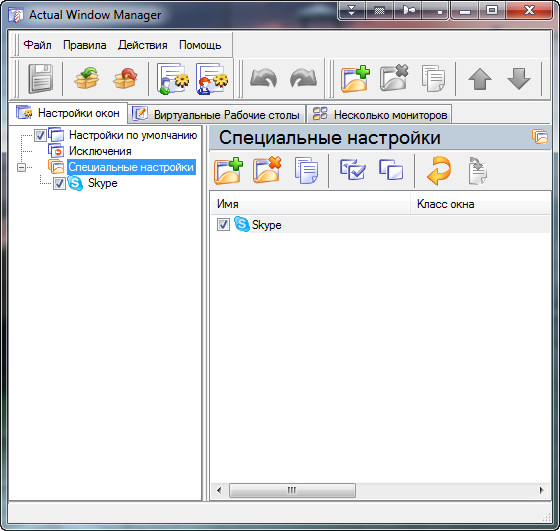Click the greyed copy rule icon in the top toolbar

(433, 79)
